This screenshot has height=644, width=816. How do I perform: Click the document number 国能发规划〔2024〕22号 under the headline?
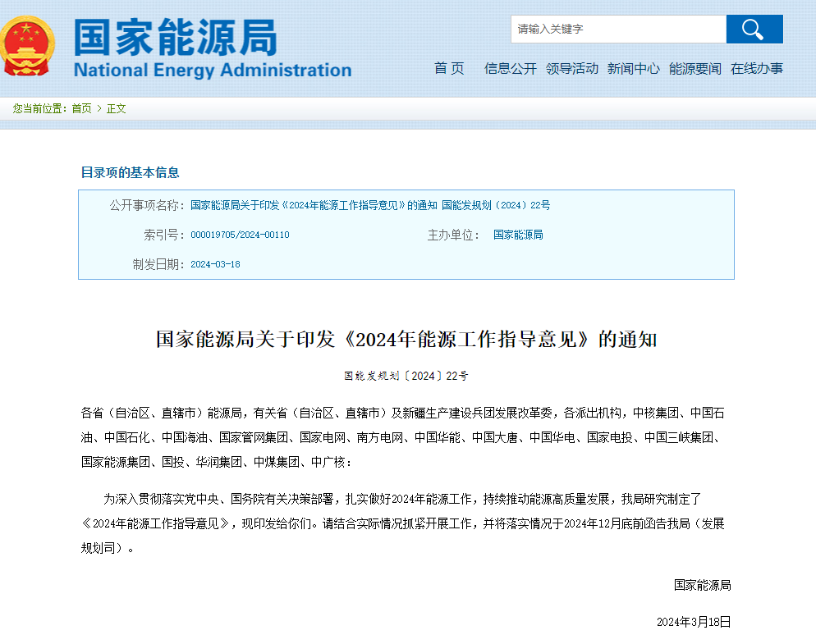point(406,376)
